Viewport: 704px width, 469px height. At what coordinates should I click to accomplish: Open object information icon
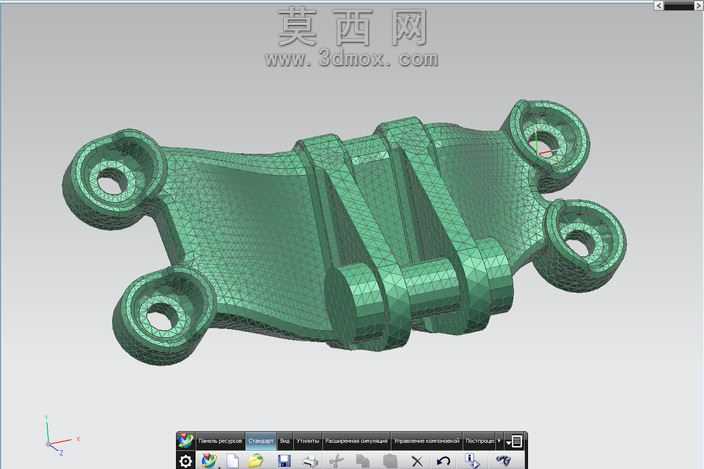pos(472,461)
